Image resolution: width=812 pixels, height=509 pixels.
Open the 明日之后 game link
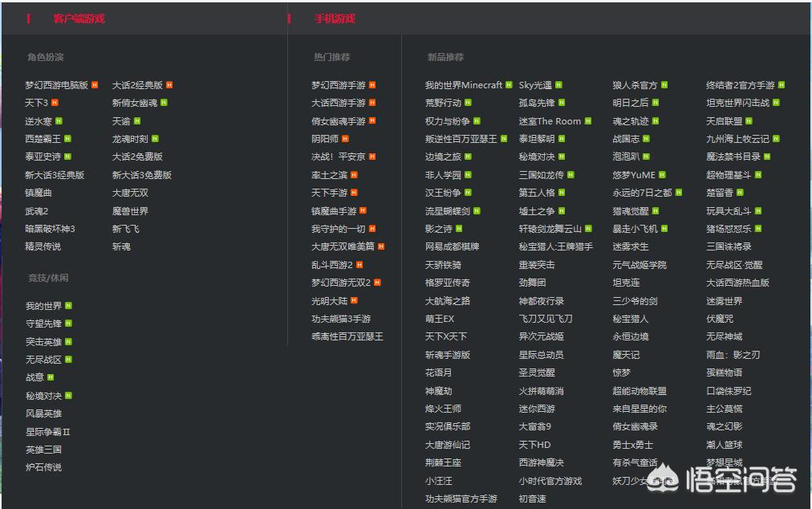630,103
